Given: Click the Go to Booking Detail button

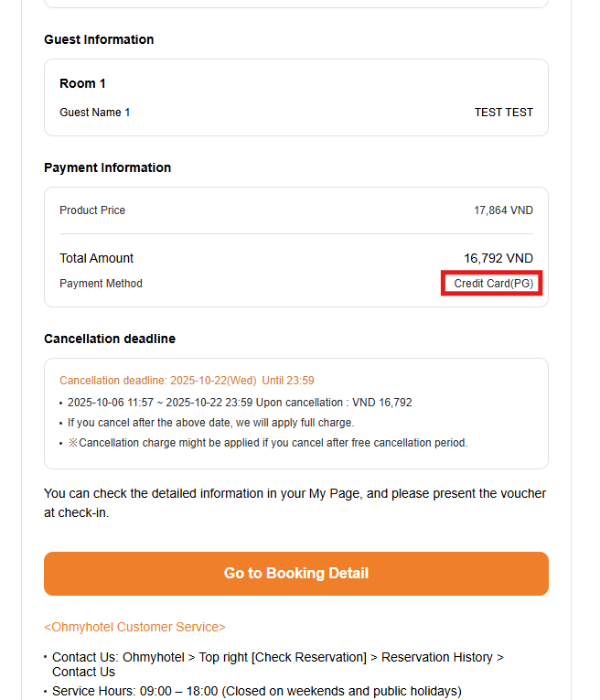Looking at the screenshot, I should tap(295, 574).
